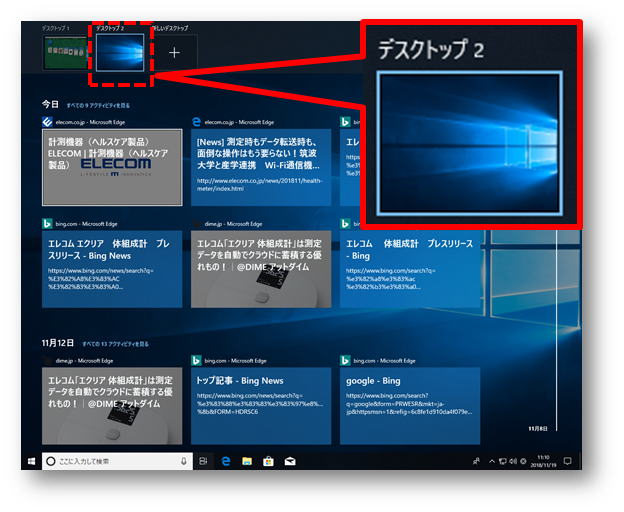Open the 'プレスリリース - Bing News' activity card
Viewport: 624px width, 512px height.
(x=112, y=269)
